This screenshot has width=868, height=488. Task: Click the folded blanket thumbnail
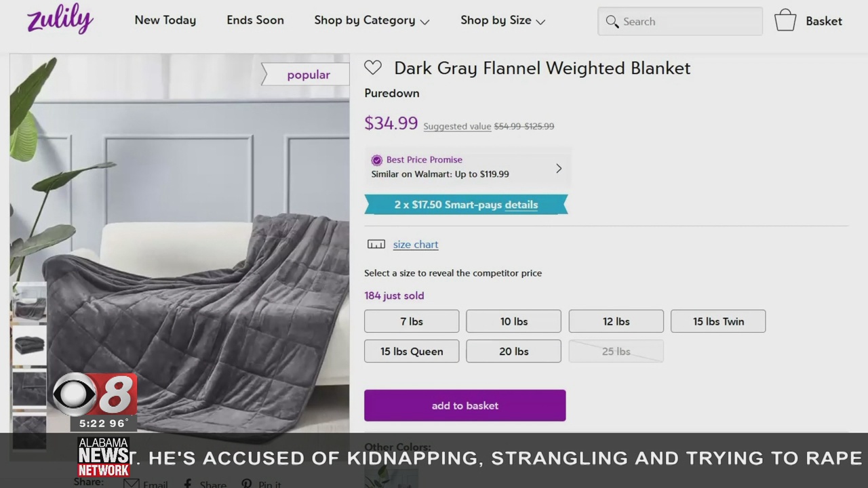29,344
